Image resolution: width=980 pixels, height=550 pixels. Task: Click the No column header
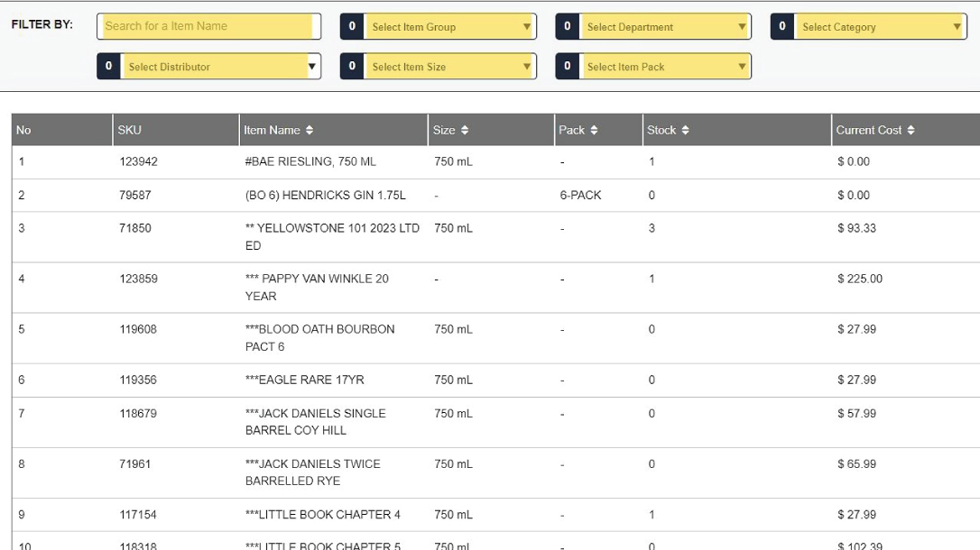(23, 131)
